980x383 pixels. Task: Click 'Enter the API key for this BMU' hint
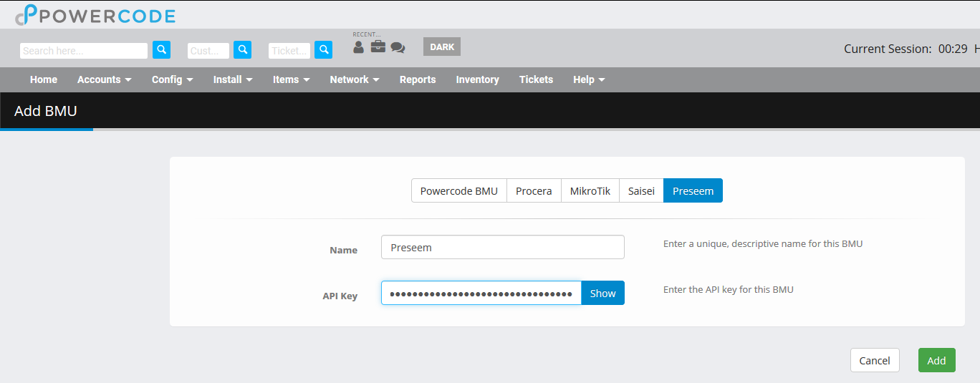pos(729,289)
